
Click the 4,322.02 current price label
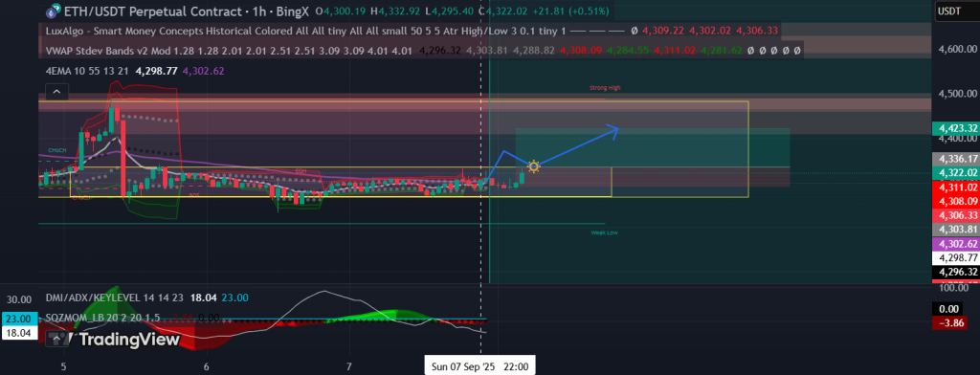(955, 173)
